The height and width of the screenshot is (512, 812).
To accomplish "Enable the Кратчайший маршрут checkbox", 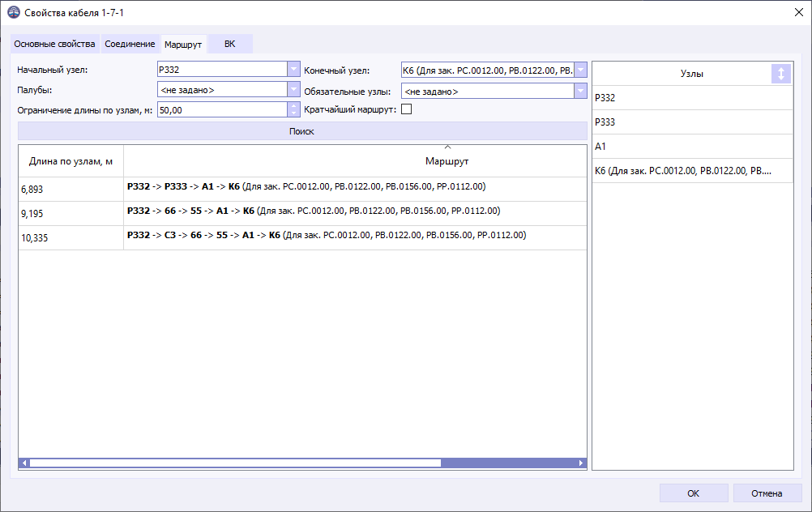I will tap(407, 109).
